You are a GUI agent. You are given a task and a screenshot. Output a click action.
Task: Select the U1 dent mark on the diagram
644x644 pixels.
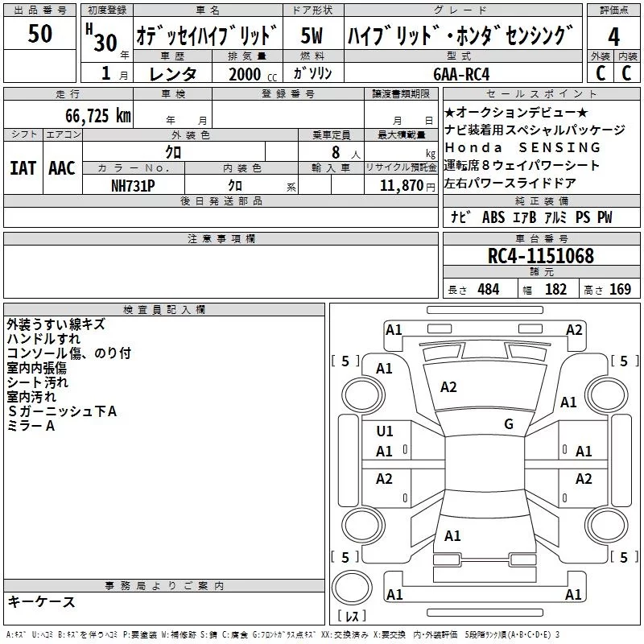pyautogui.click(x=385, y=431)
